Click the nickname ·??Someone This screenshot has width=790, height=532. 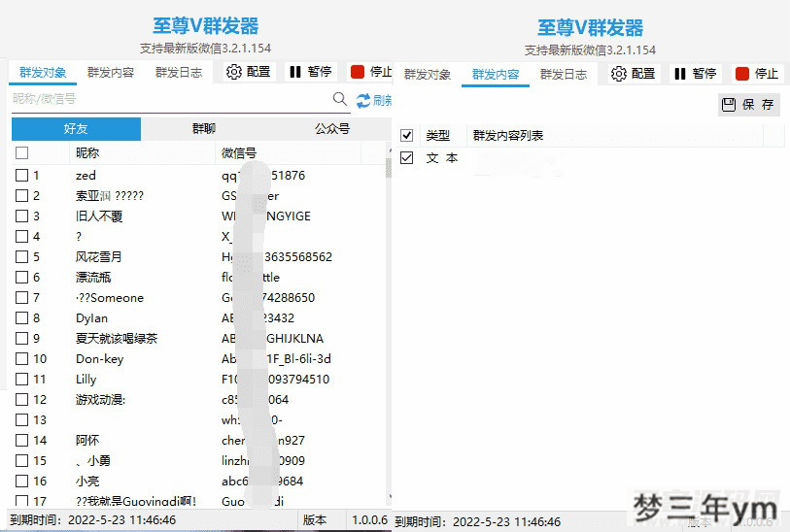[110, 298]
